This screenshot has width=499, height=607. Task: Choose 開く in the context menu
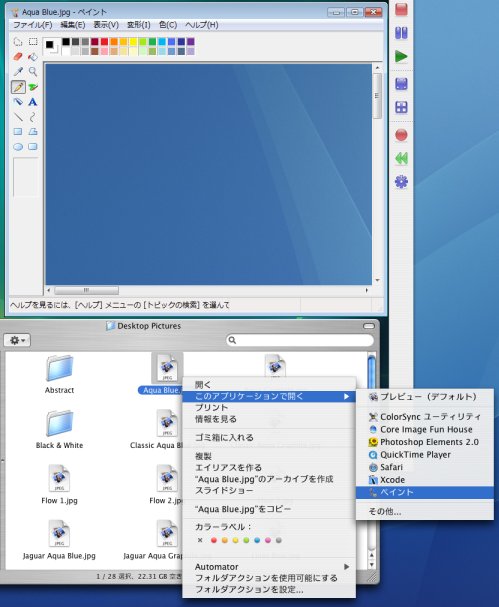click(x=269, y=385)
